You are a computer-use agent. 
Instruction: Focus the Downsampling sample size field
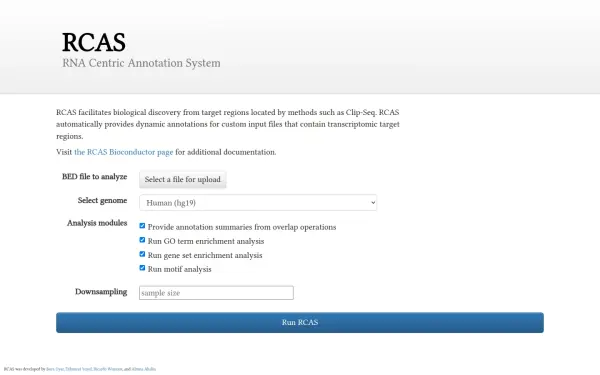coord(216,293)
